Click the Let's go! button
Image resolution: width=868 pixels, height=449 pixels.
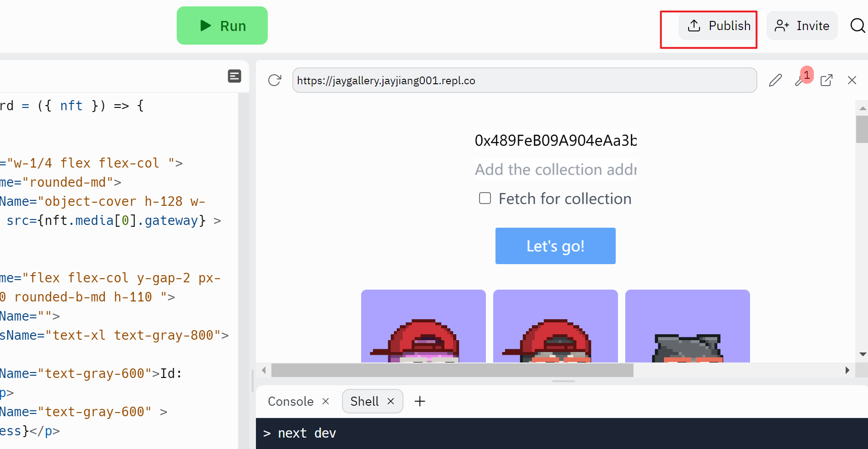(x=556, y=246)
